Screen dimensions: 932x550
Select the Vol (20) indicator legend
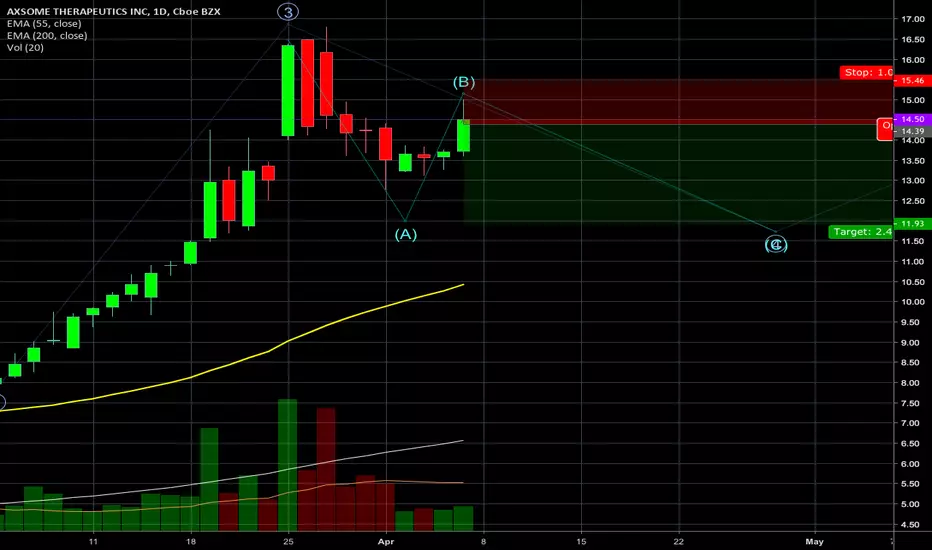(25, 48)
